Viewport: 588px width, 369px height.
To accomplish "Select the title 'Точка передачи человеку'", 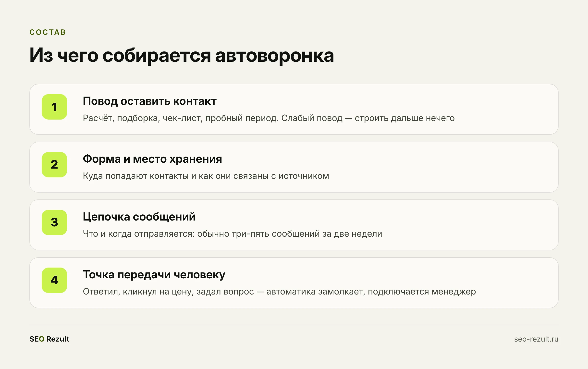I will tap(154, 275).
